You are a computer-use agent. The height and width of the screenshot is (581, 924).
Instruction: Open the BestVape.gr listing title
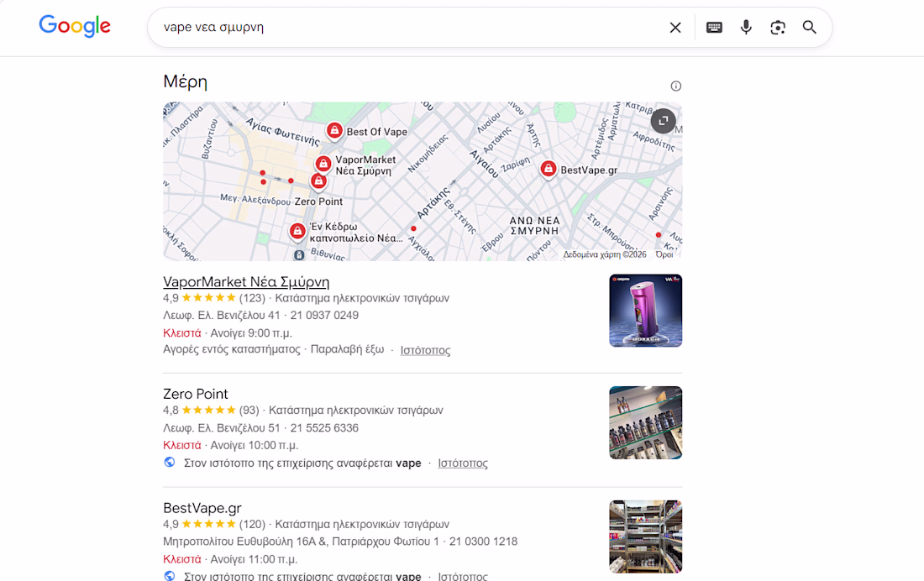[202, 507]
